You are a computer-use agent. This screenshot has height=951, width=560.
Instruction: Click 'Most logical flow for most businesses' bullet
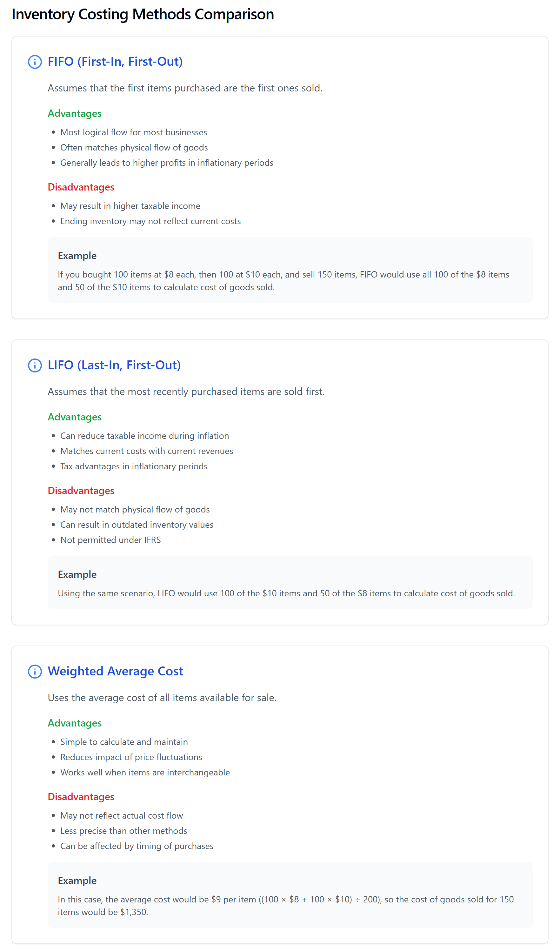coord(134,132)
